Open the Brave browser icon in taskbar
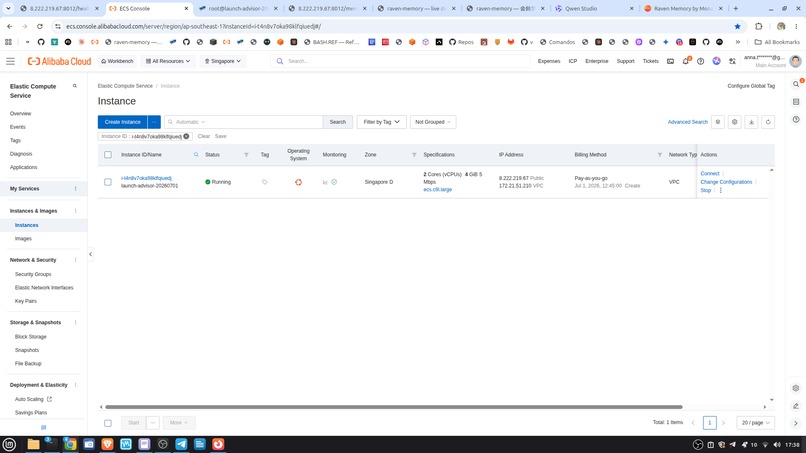The width and height of the screenshot is (806, 453). [x=107, y=444]
